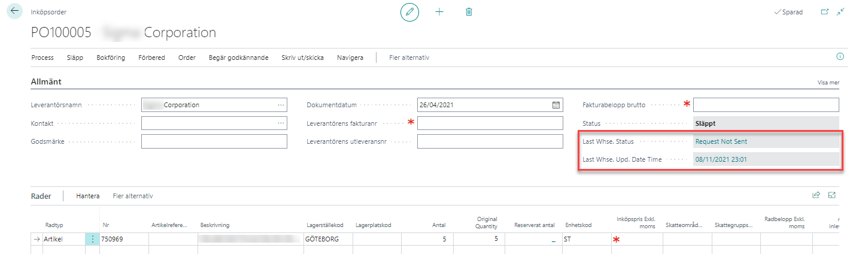868x254 pixels.
Task: Open the Kontakt field lookup ellipsis
Action: pos(281,123)
